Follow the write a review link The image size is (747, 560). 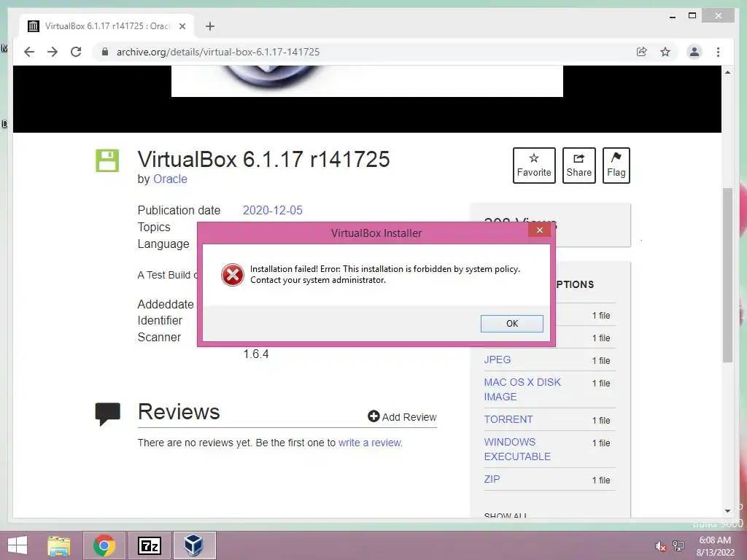click(x=370, y=443)
